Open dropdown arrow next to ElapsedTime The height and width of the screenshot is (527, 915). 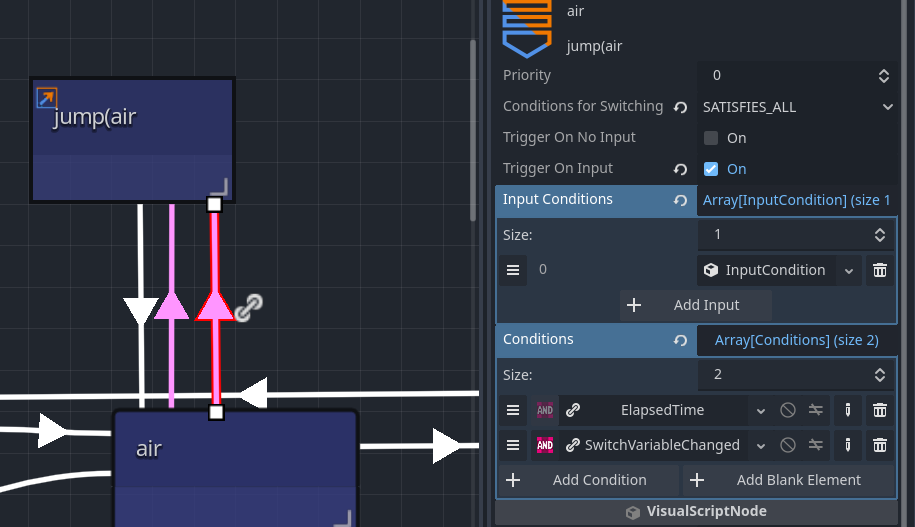[761, 410]
